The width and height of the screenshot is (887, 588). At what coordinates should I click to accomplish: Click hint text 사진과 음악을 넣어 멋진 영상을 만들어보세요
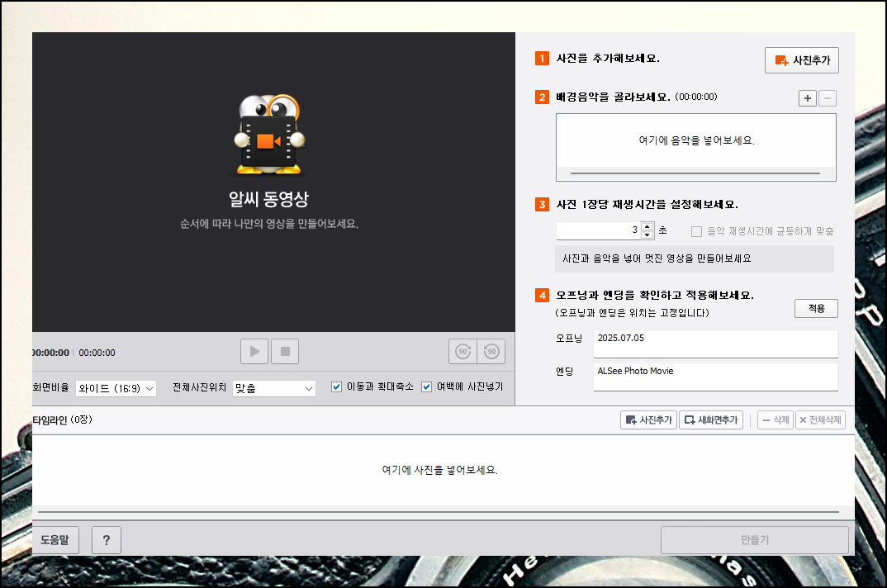click(x=657, y=258)
